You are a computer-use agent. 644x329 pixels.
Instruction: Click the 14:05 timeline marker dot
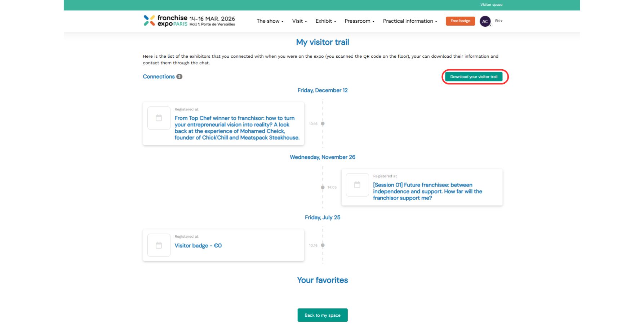323,187
